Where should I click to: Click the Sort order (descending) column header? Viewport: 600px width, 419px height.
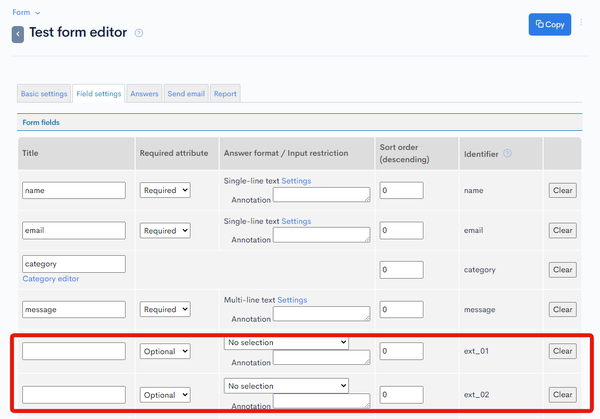click(x=404, y=153)
